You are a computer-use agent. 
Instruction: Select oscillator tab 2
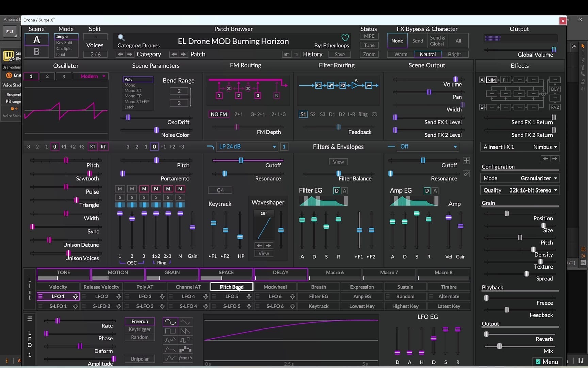47,76
